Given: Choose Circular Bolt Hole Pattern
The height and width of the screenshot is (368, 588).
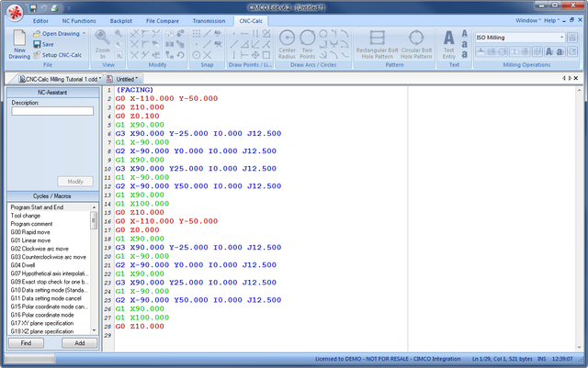Looking at the screenshot, I should point(416,44).
